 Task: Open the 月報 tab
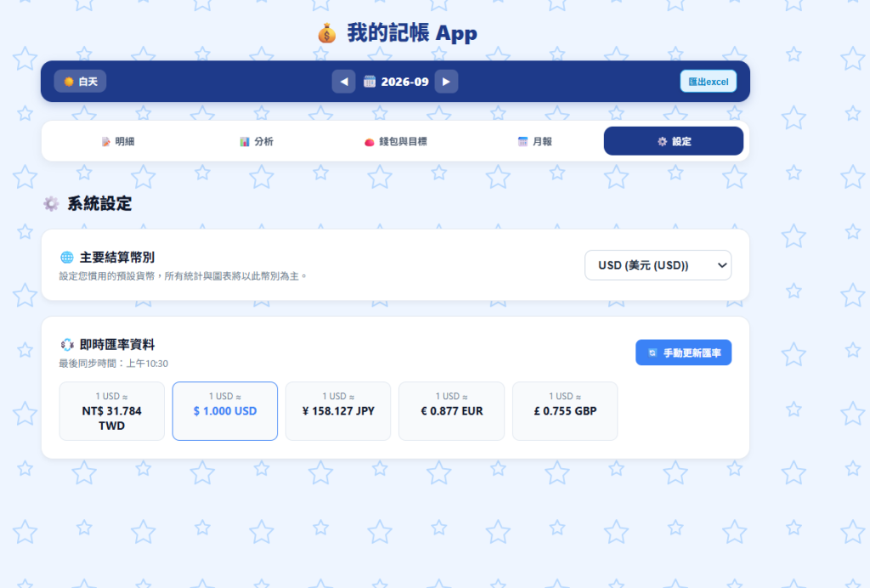coord(534,141)
